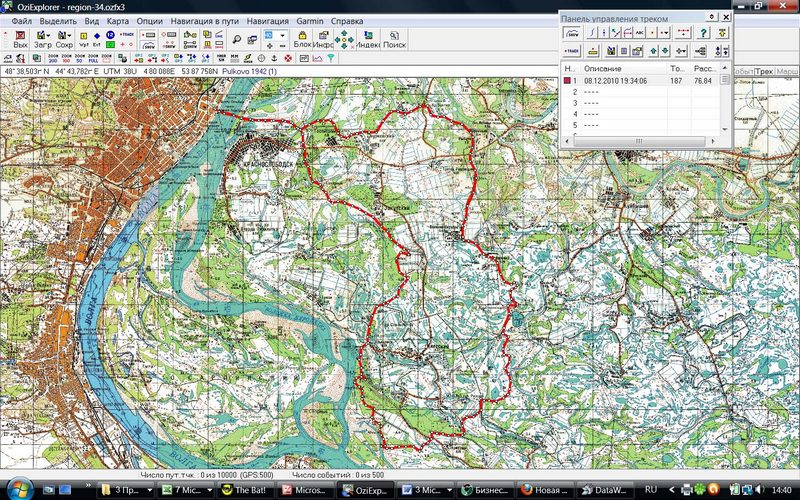Click the ZOOM FULL toolbar button
This screenshot has height=500, width=800.
point(93,58)
